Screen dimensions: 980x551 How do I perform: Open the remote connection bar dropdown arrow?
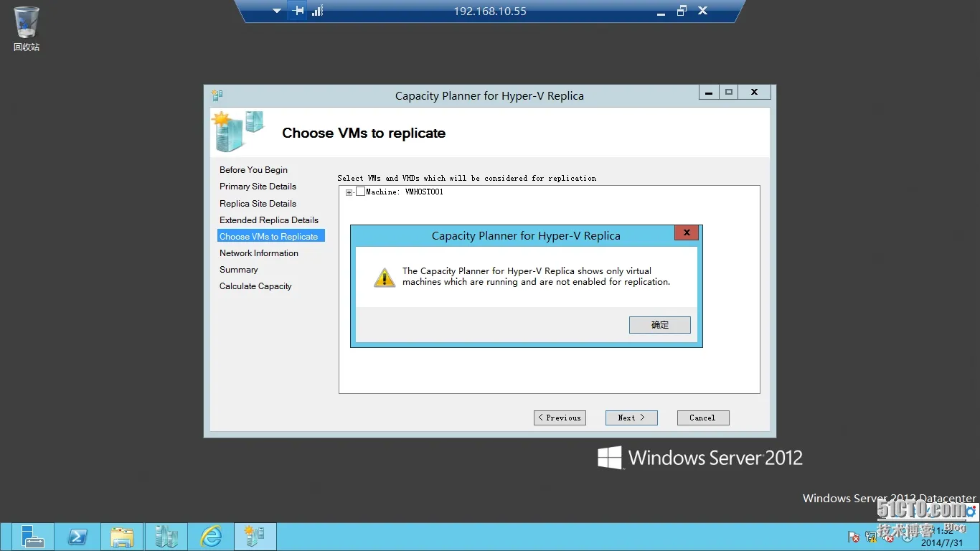(x=277, y=11)
